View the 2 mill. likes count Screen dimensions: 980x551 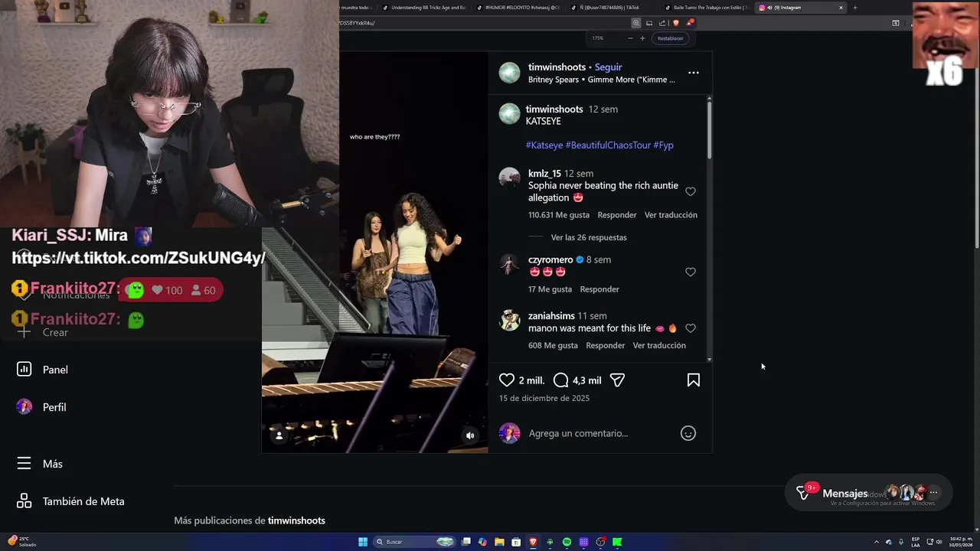[531, 380]
